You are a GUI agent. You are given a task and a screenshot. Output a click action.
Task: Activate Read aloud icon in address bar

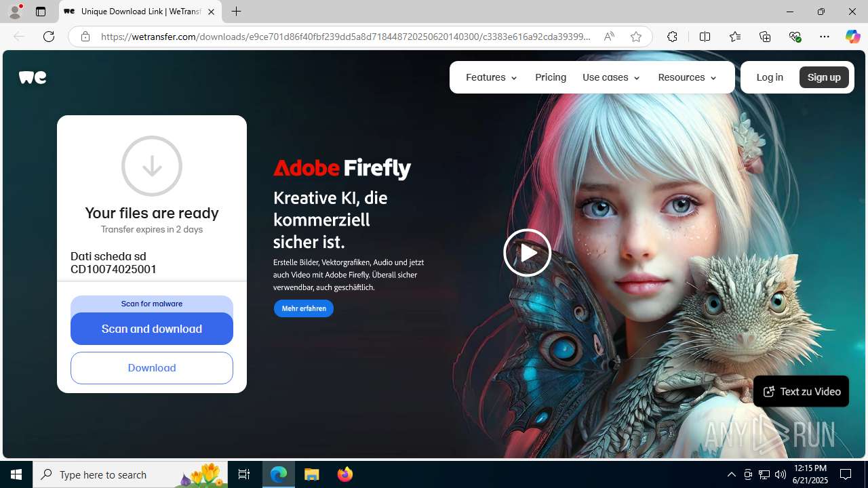click(609, 37)
